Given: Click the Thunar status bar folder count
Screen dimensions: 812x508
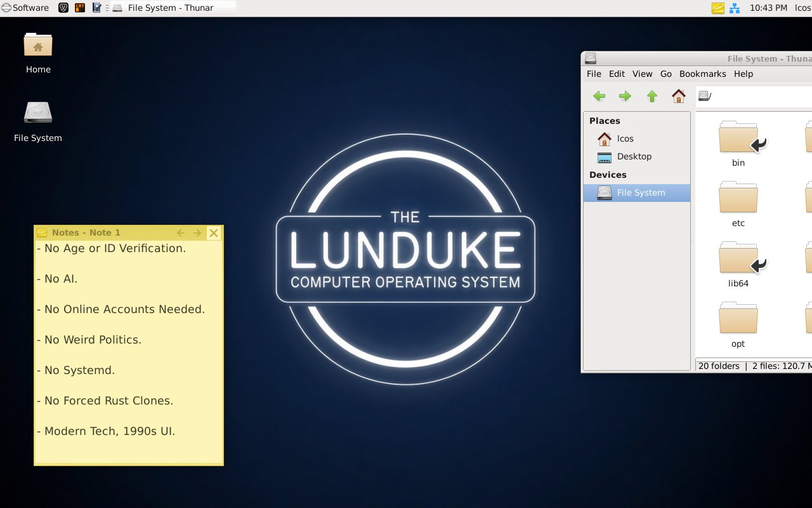Looking at the screenshot, I should (719, 366).
